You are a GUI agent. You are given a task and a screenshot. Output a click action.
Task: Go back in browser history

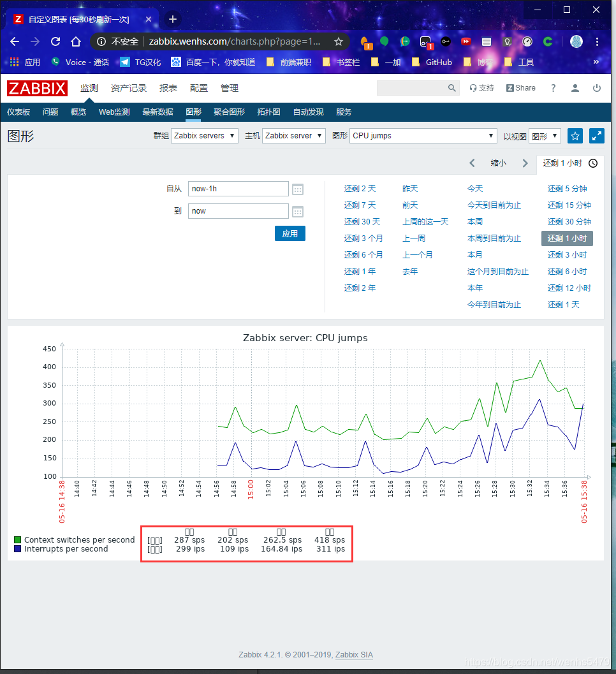tap(15, 41)
